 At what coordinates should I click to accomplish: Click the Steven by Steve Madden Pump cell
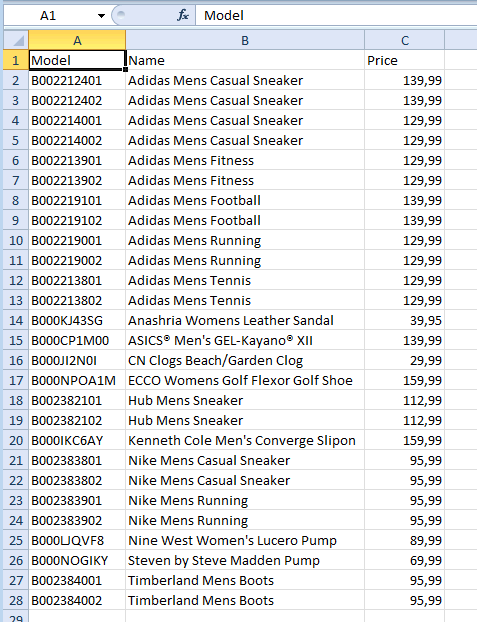click(x=245, y=560)
